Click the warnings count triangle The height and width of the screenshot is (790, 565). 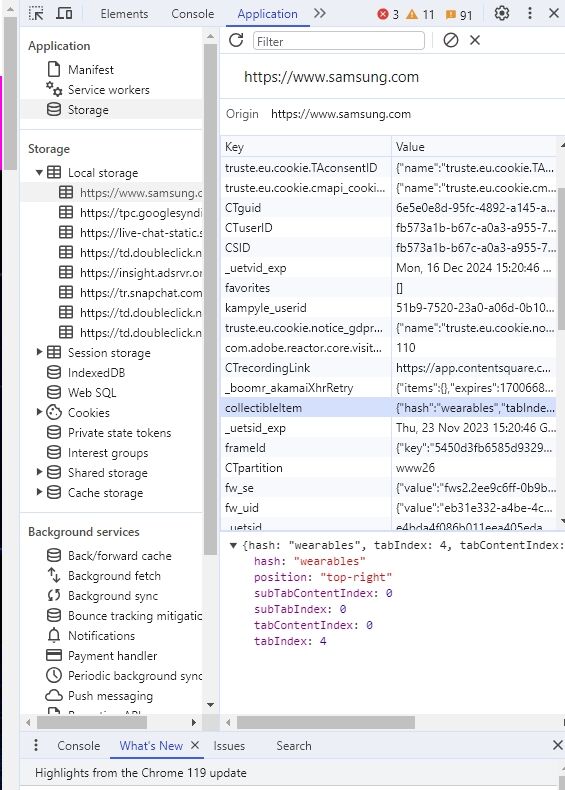pyautogui.click(x=420, y=14)
